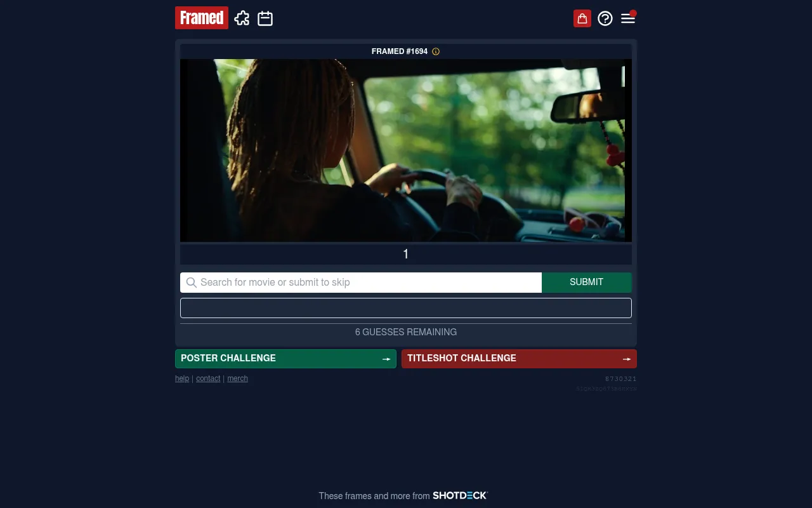This screenshot has height=508, width=812.
Task: Click the movie frame image
Action: (x=406, y=150)
